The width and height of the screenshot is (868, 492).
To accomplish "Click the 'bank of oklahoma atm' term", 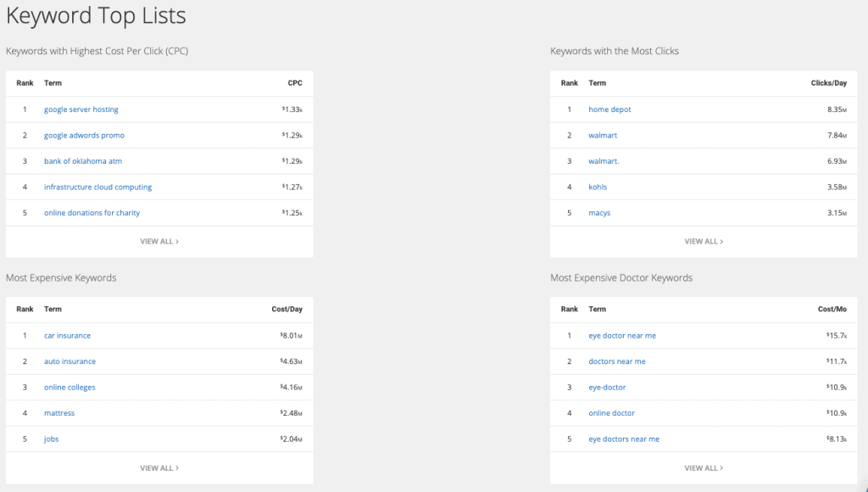I will coord(83,161).
